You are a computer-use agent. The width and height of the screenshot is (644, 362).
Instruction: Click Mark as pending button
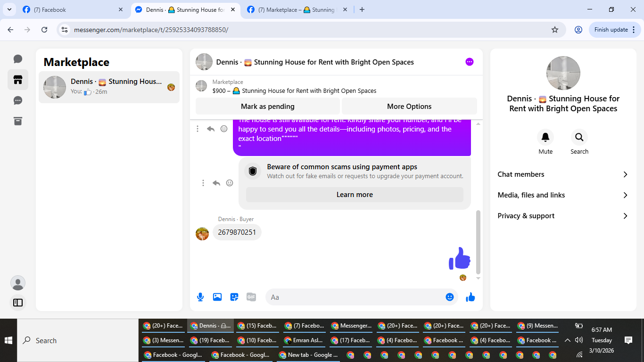click(268, 107)
